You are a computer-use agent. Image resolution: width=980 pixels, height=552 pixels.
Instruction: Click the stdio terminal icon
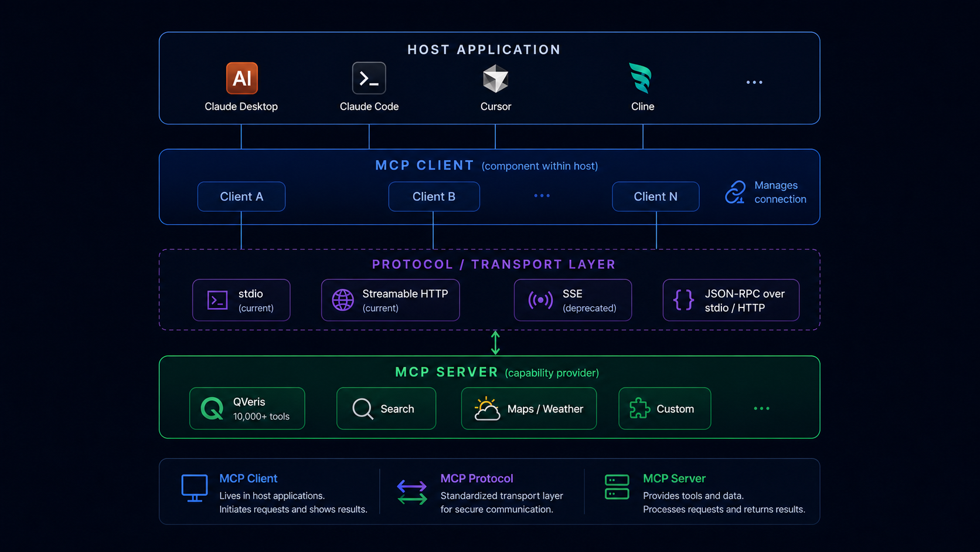point(217,300)
